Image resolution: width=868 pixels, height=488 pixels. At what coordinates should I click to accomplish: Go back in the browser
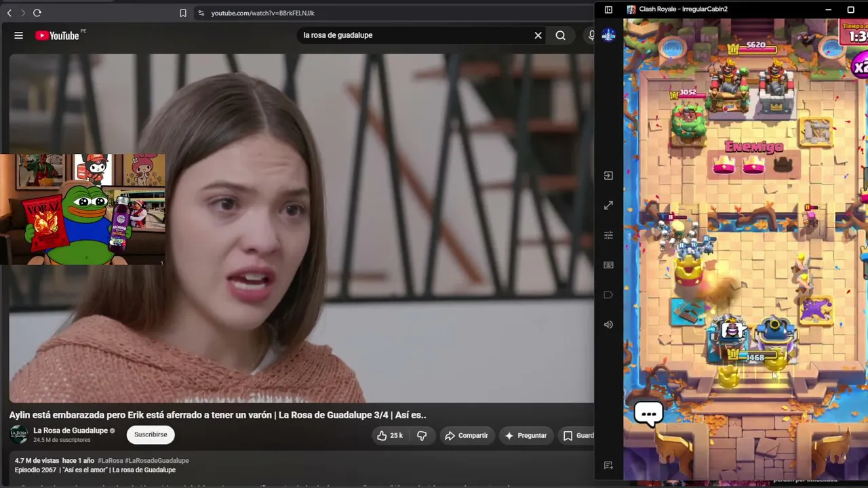point(9,13)
